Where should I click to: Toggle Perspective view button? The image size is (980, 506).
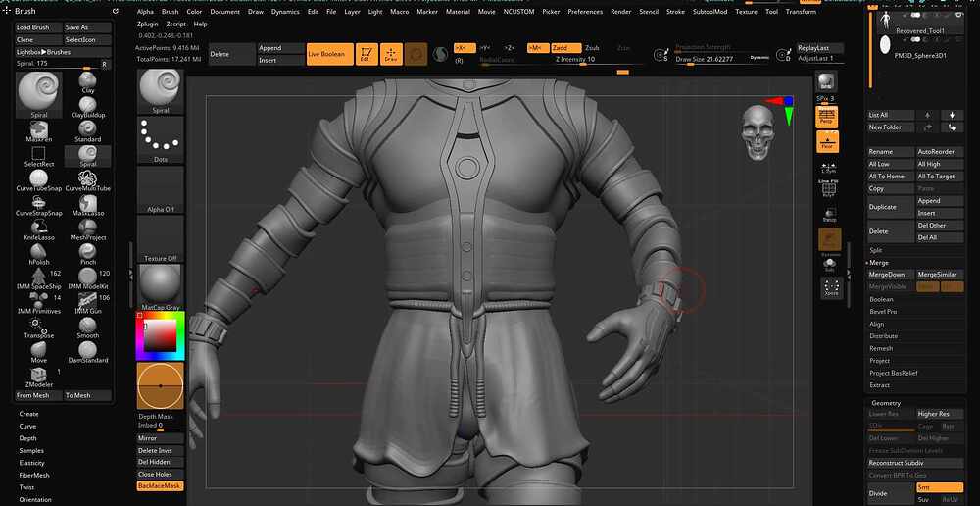(827, 117)
